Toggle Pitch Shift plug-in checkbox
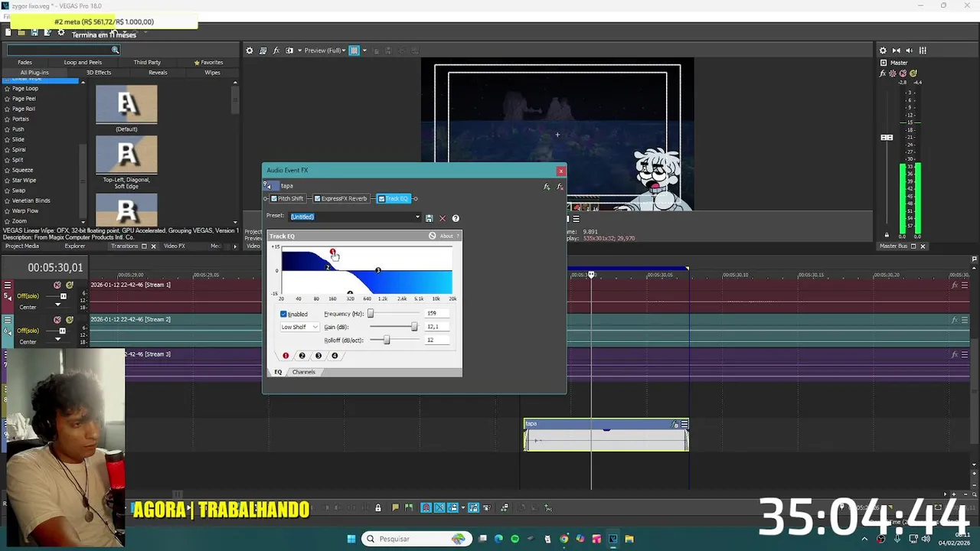The width and height of the screenshot is (980, 551). (274, 199)
